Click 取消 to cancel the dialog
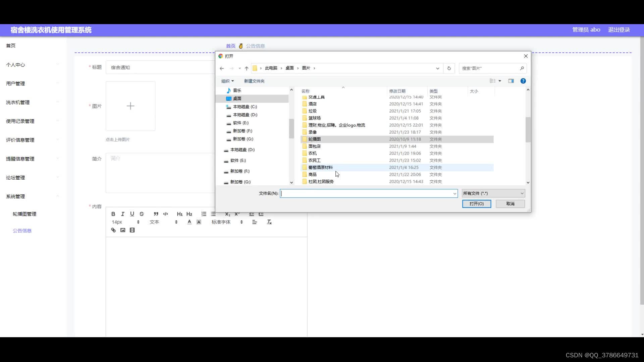 click(510, 204)
